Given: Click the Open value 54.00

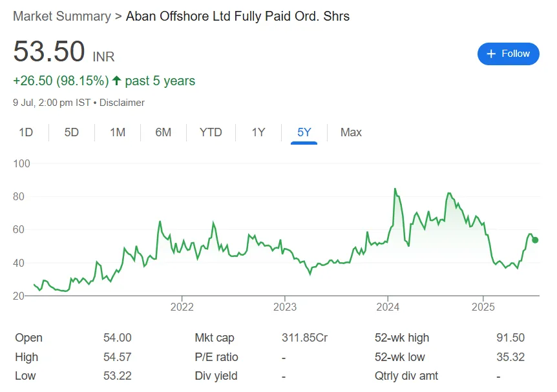Looking at the screenshot, I should point(117,338).
